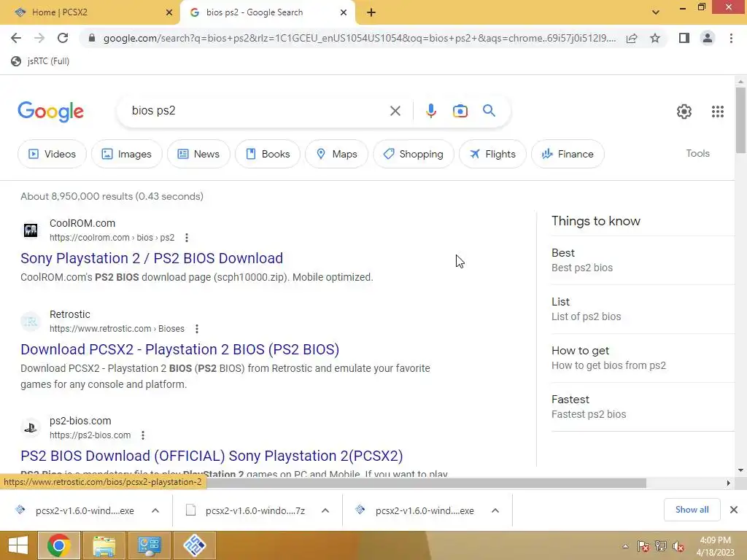Open Sony Playstation 2 / PS2 BIOS Download
Viewport: 747px width, 560px height.
(152, 258)
